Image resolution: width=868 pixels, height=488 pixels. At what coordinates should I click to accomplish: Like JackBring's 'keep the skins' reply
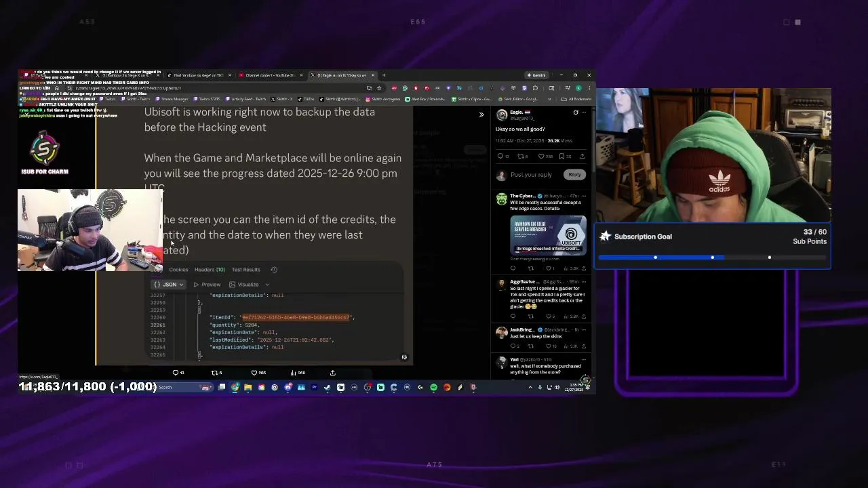click(x=550, y=346)
